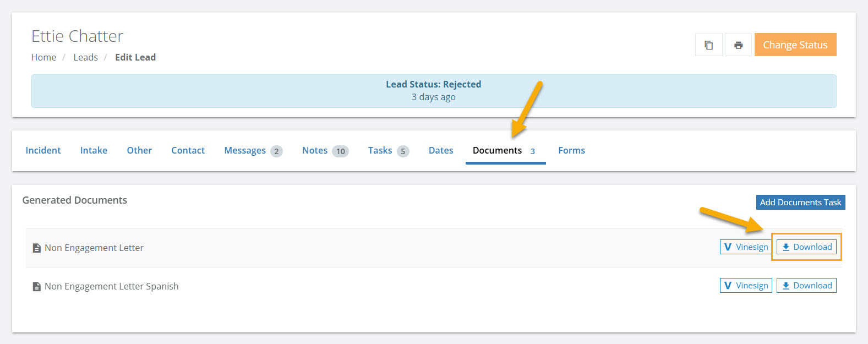
Task: Click the Messages count badge 2
Action: pyautogui.click(x=276, y=151)
